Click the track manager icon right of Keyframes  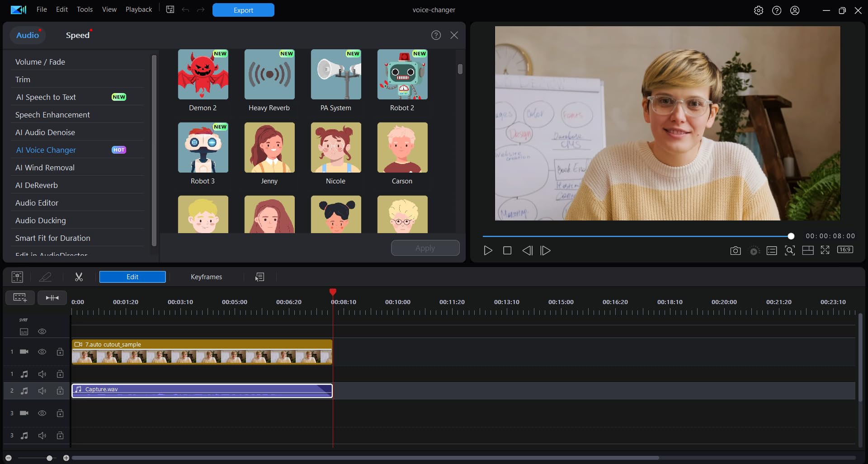[260, 277]
